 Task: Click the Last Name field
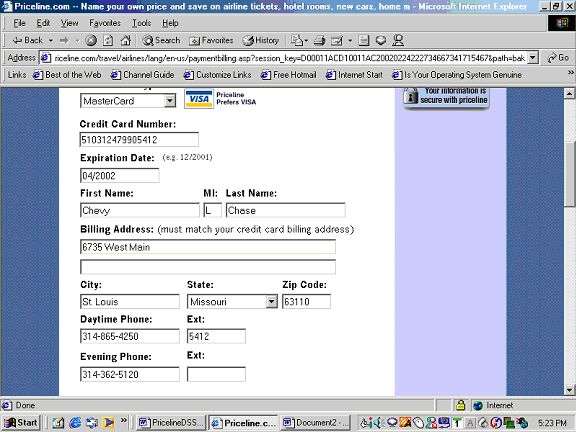point(285,210)
